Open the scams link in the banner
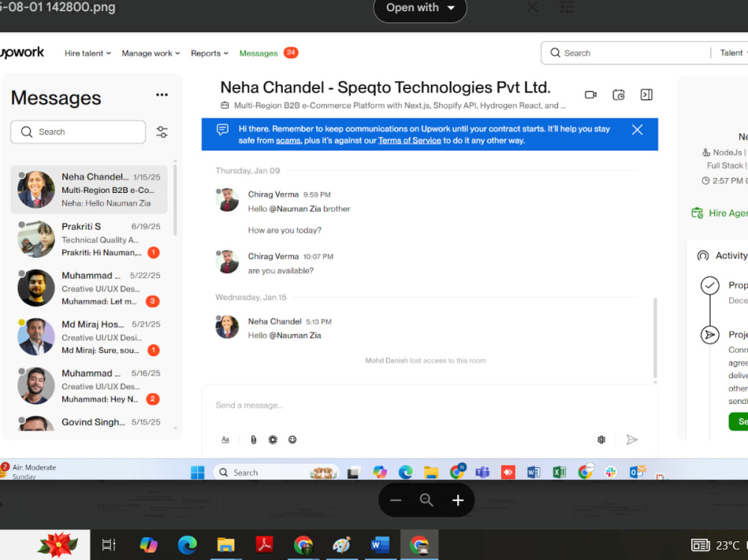 point(289,141)
